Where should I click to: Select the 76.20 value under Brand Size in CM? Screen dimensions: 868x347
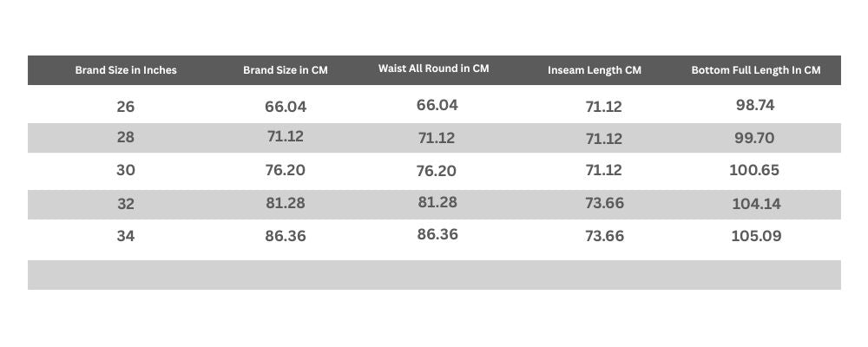coord(286,170)
